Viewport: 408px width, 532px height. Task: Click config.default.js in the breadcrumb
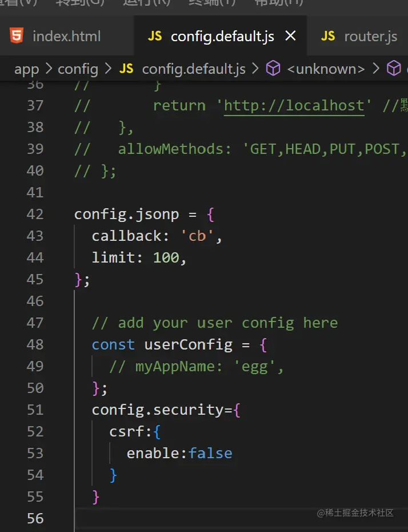point(194,69)
